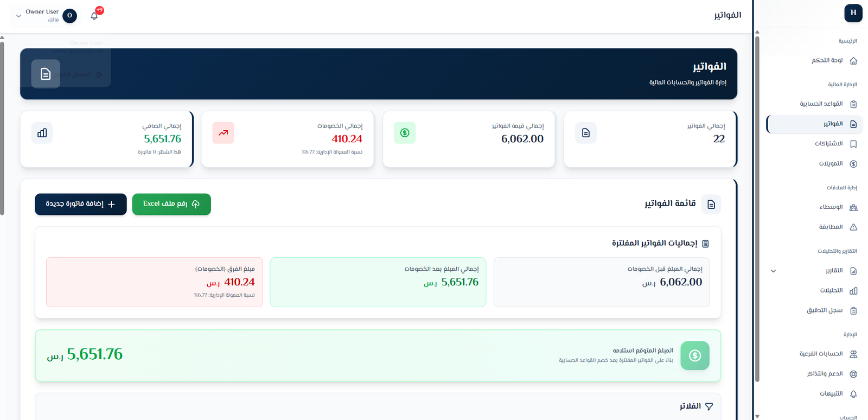This screenshot has height=420, width=868.
Task: Click إضافة فاتورة جديدة add invoice button
Action: [x=81, y=204]
